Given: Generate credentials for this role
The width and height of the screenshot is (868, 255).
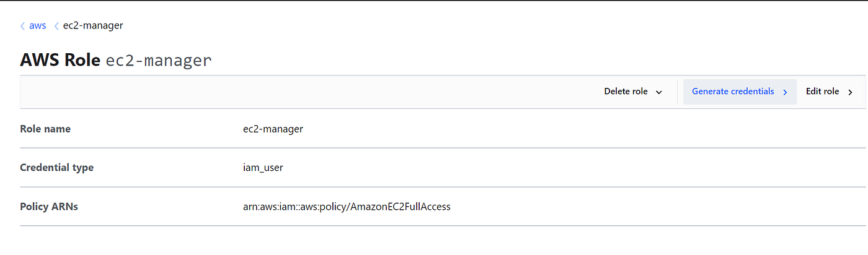Looking at the screenshot, I should point(733,92).
